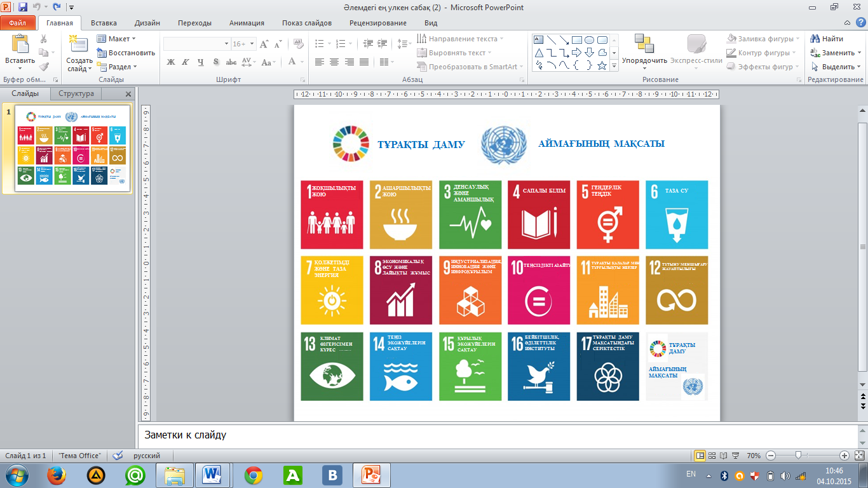Viewport: 868px width, 488px height.
Task: Toggle underline (Ч) formatting
Action: (x=201, y=62)
